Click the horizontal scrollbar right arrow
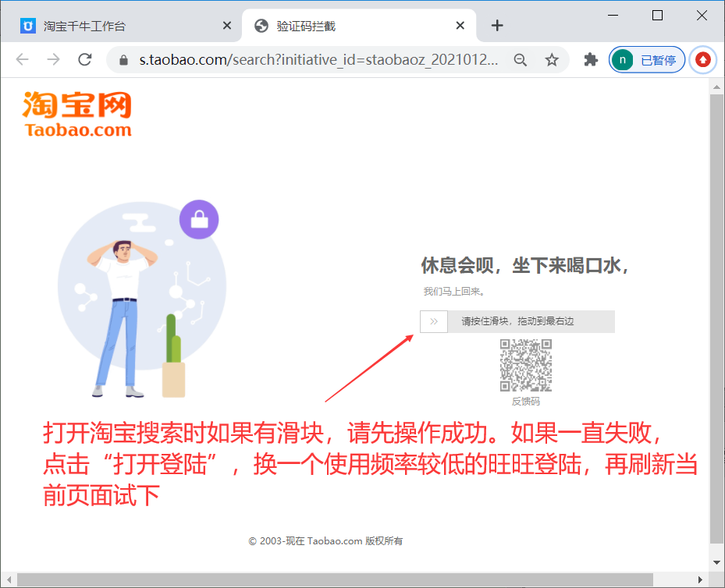This screenshot has height=588, width=725. (701, 579)
